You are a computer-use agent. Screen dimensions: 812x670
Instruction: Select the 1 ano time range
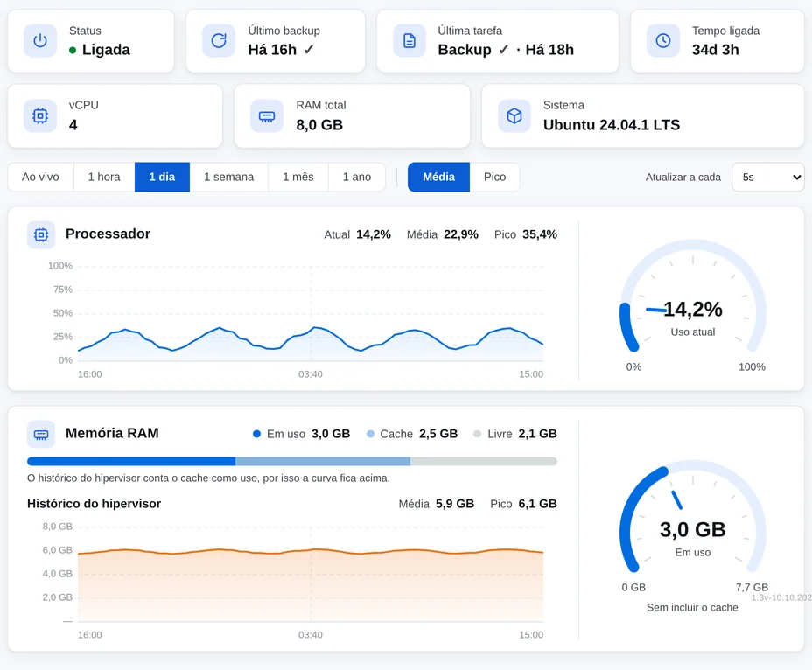(x=357, y=177)
